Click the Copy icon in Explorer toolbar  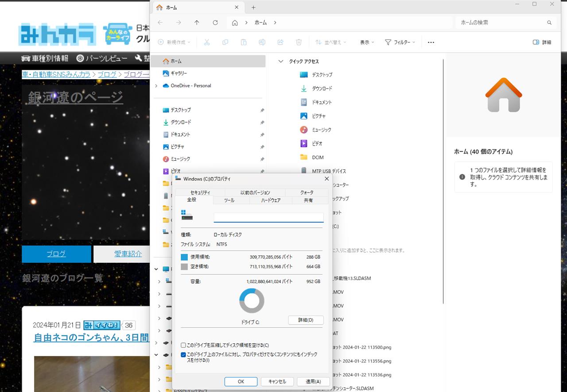pos(225,42)
